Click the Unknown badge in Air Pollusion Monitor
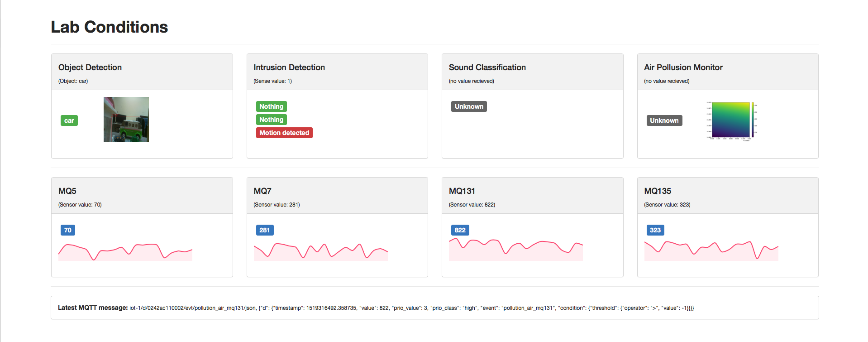 (x=664, y=120)
